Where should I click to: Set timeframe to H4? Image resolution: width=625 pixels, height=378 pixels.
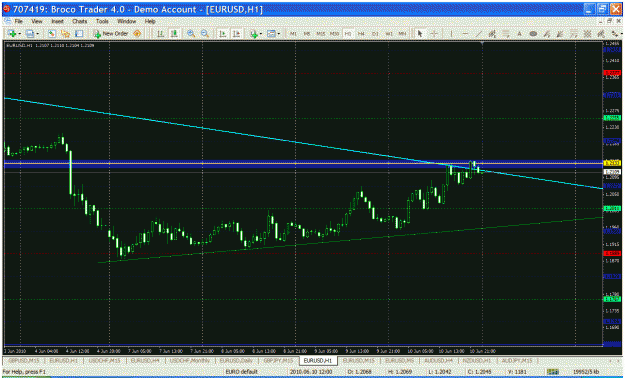coord(361,34)
